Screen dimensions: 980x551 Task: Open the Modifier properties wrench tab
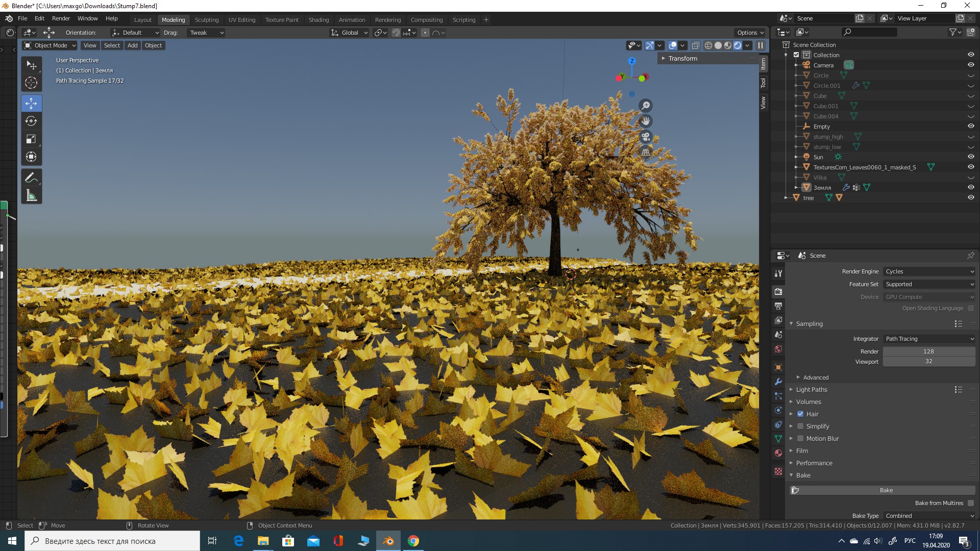(x=778, y=382)
